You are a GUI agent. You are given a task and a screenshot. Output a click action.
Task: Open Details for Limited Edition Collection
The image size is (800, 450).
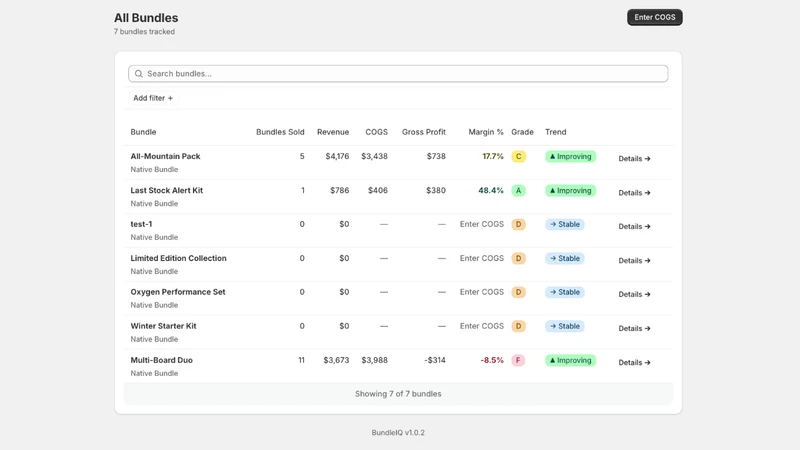point(634,261)
